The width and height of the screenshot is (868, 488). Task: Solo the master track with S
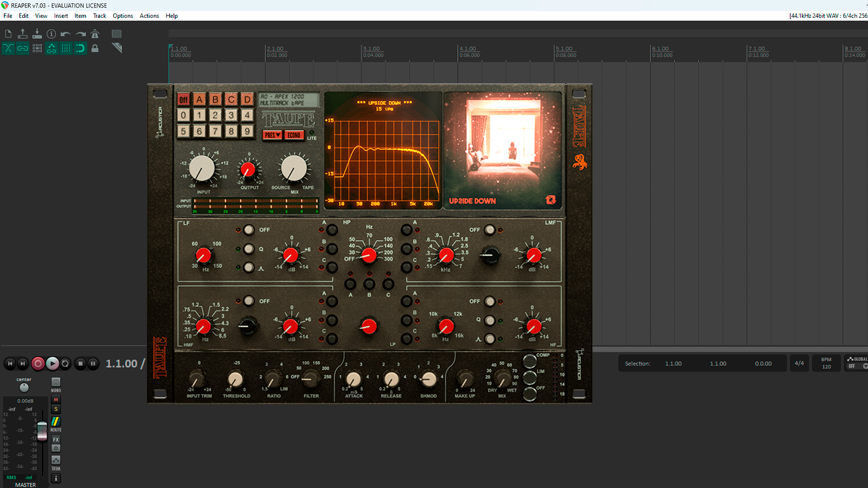pos(56,409)
